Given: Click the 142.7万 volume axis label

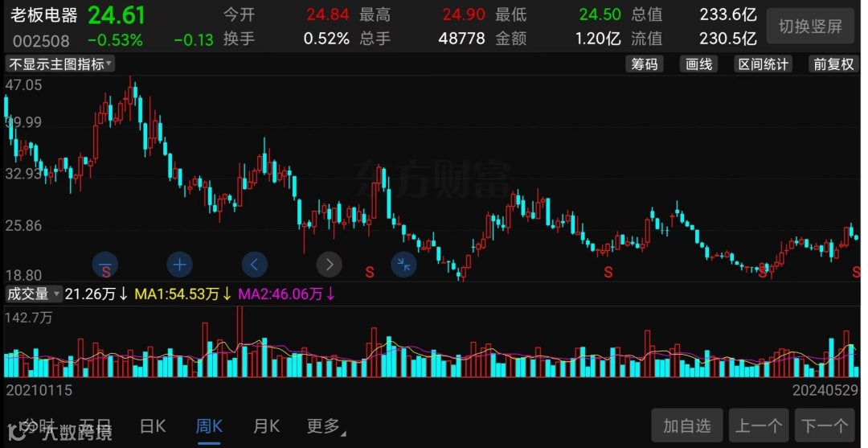Looking at the screenshot, I should point(29,318).
